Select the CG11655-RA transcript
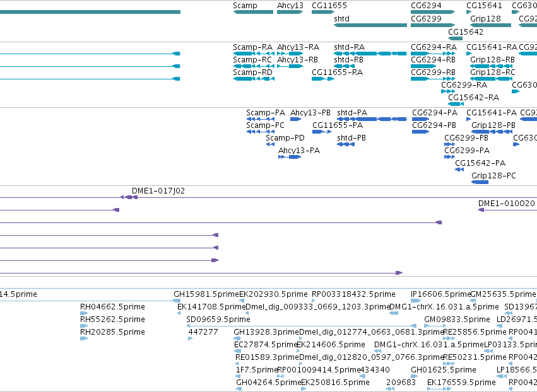The image size is (537, 392). (x=323, y=79)
